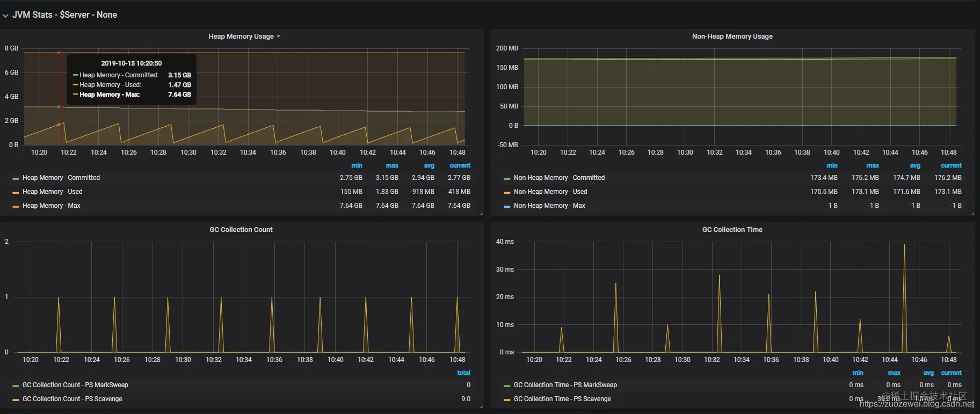Toggle the Non-Heap Memory - Committed series label
The height and width of the screenshot is (414, 980).
pyautogui.click(x=559, y=178)
